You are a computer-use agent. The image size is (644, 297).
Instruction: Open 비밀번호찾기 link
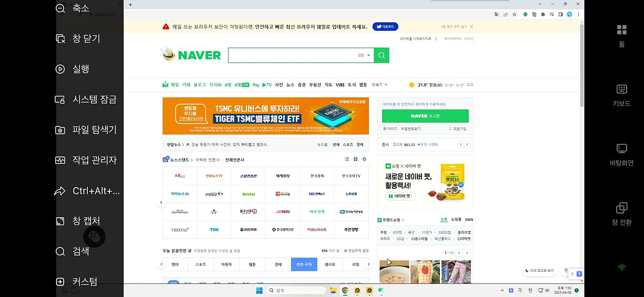[411, 129]
